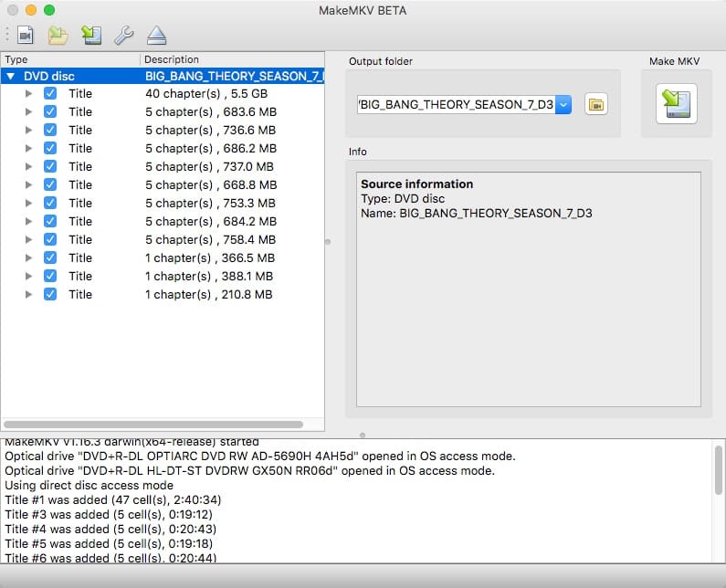
Task: Click the green macOS zoom window button
Action: (x=49, y=10)
